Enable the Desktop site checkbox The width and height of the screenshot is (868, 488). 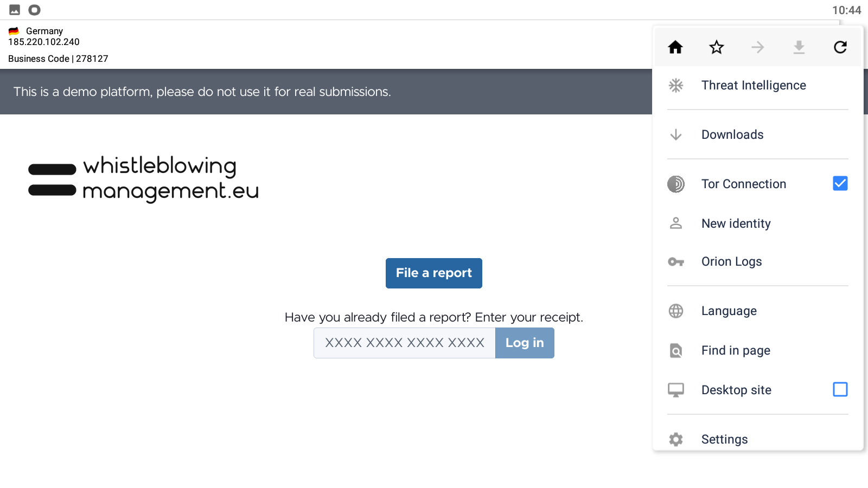(840, 389)
